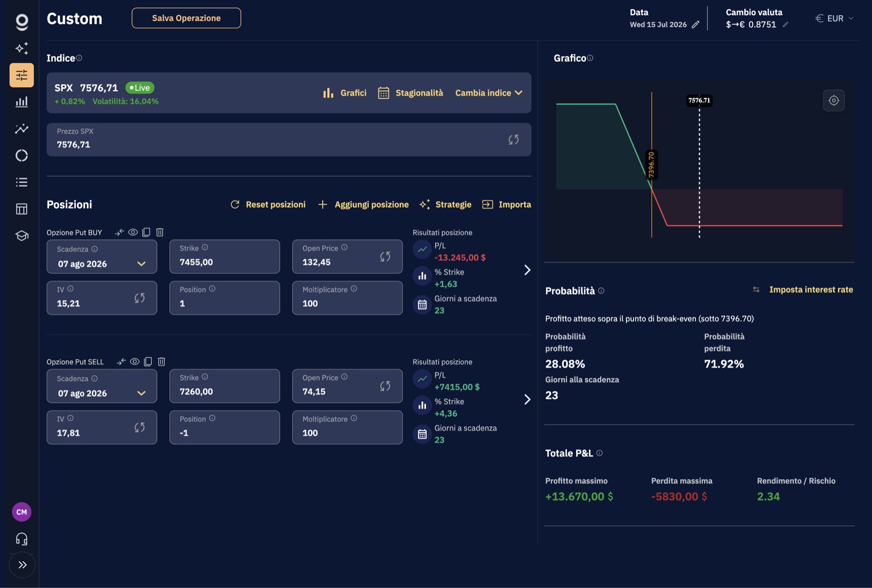Open the CM user avatar

tap(22, 512)
